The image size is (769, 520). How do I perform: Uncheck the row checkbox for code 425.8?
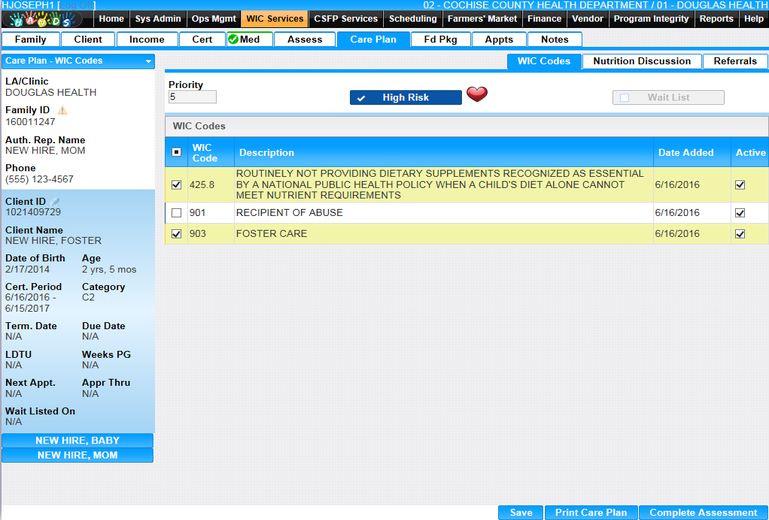point(177,185)
